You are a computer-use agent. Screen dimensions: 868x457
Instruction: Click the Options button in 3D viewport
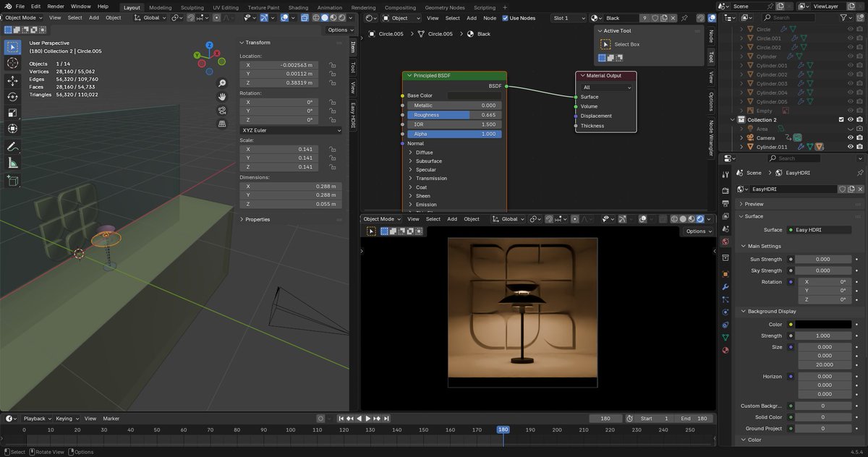pyautogui.click(x=340, y=30)
